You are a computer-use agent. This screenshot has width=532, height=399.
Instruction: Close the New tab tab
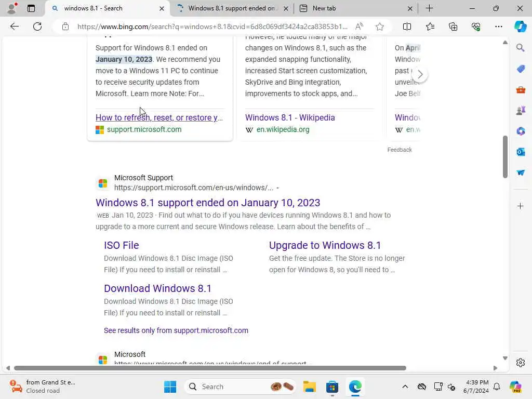(x=410, y=8)
